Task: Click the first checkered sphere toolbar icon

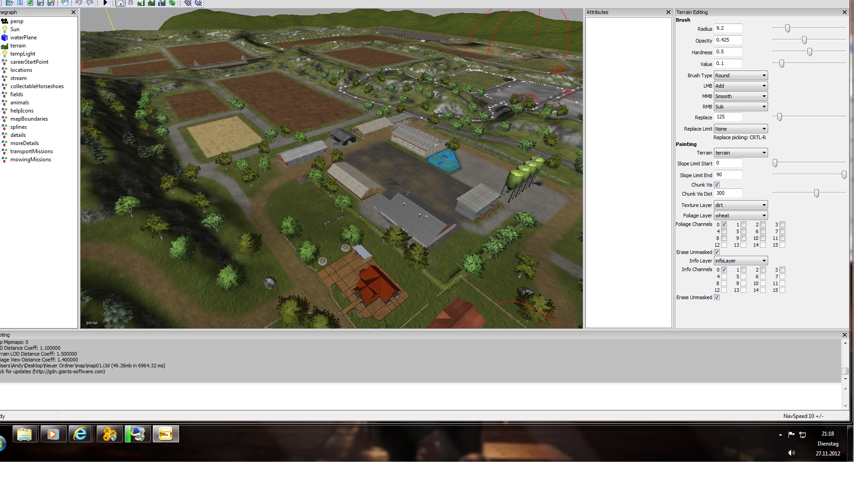Action: [x=188, y=3]
